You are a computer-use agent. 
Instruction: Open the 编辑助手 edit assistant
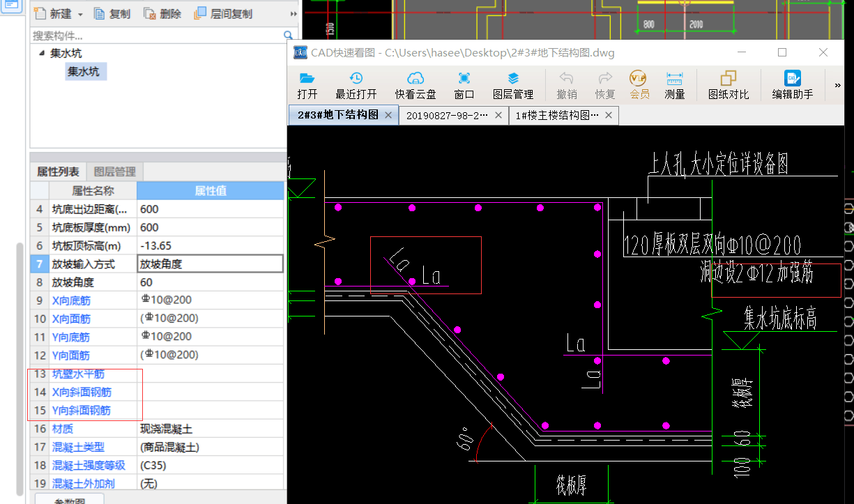click(x=793, y=85)
